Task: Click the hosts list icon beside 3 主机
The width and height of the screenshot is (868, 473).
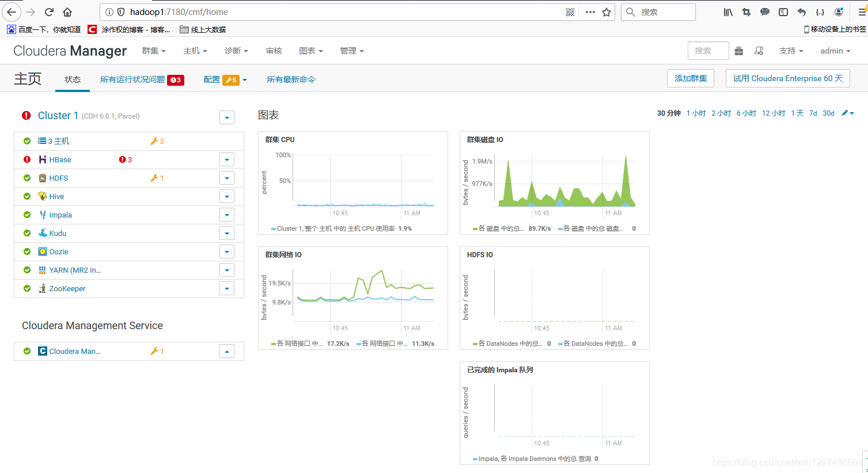Action: (42, 141)
